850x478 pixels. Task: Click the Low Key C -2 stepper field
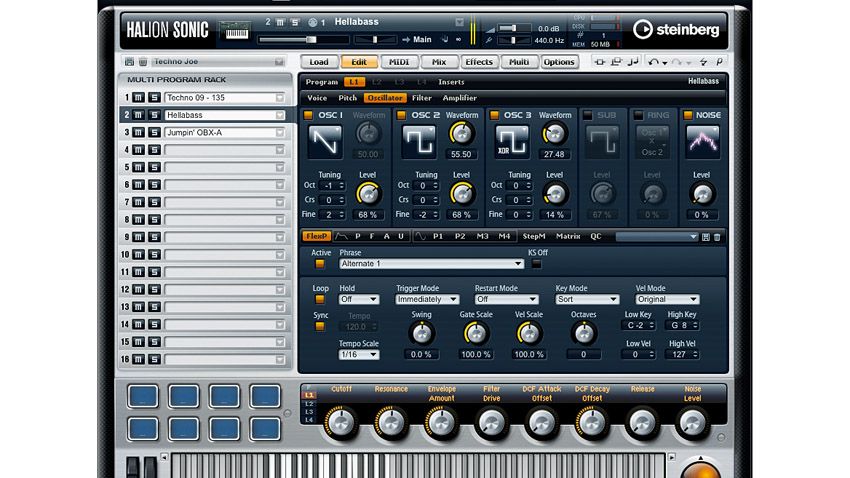(638, 325)
